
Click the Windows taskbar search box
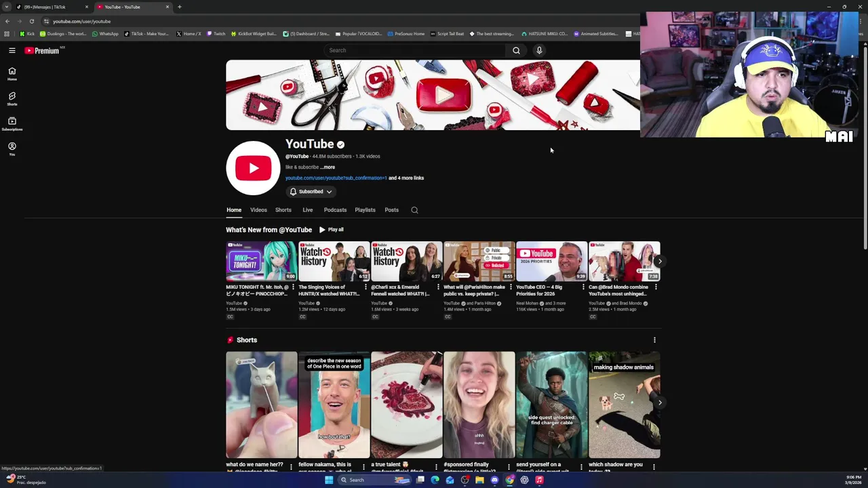click(x=374, y=480)
